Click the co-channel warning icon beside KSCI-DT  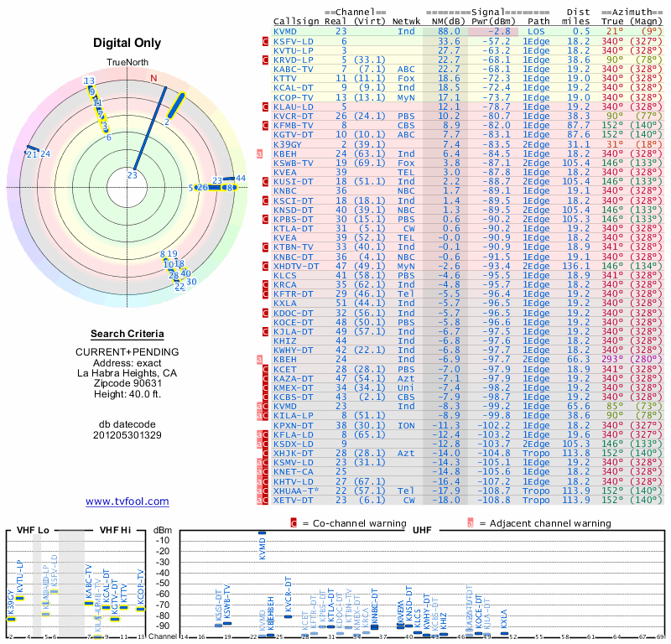pos(265,200)
